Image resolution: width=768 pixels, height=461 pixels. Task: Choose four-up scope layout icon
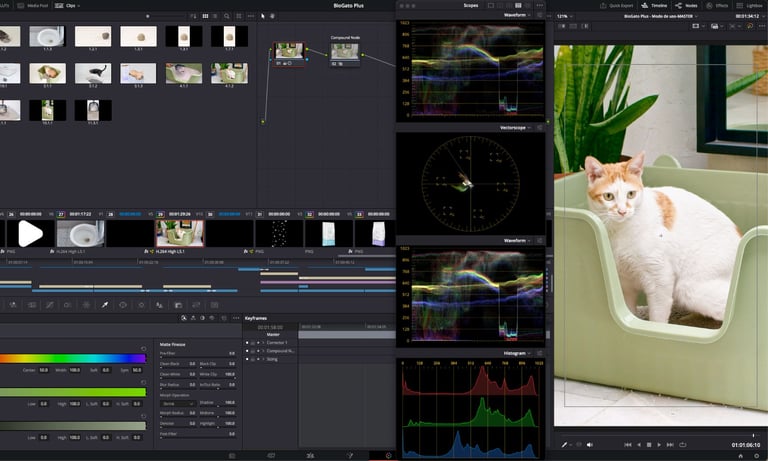pos(518,5)
